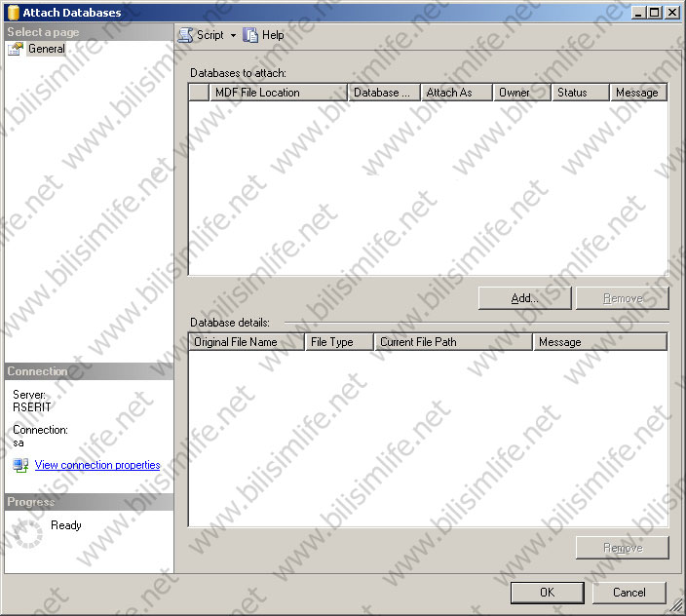Click the Help toolbar icon
The image size is (686, 616).
click(x=251, y=35)
